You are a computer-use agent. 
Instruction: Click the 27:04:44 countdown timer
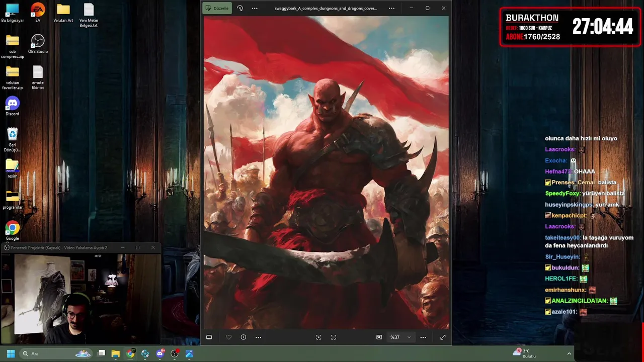click(x=602, y=27)
